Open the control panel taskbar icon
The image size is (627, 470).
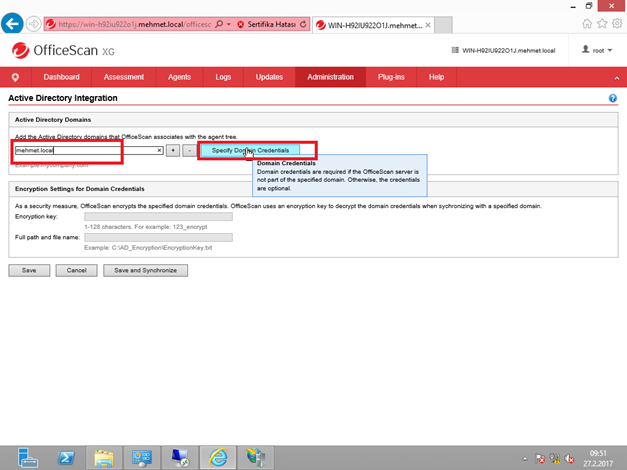tap(142, 458)
